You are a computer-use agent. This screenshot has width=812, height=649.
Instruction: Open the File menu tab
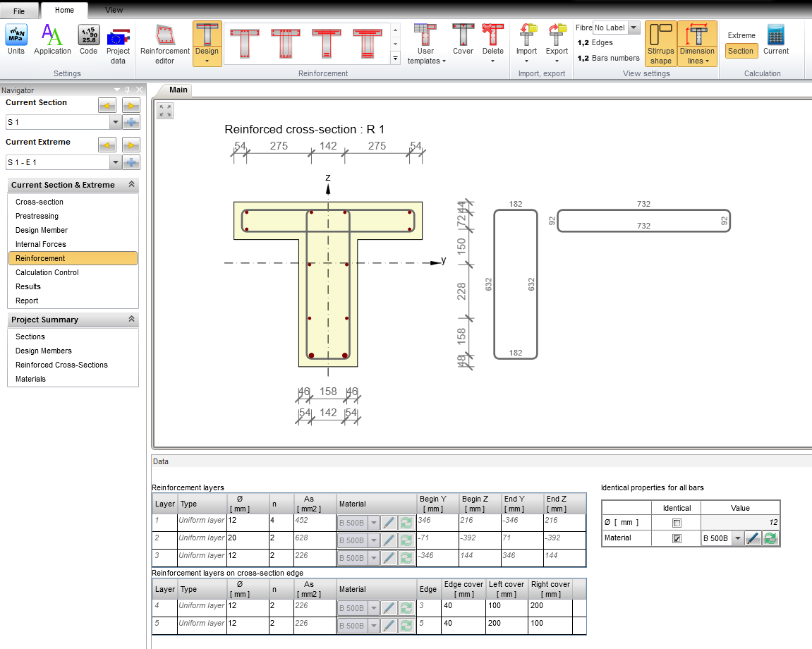19,11
